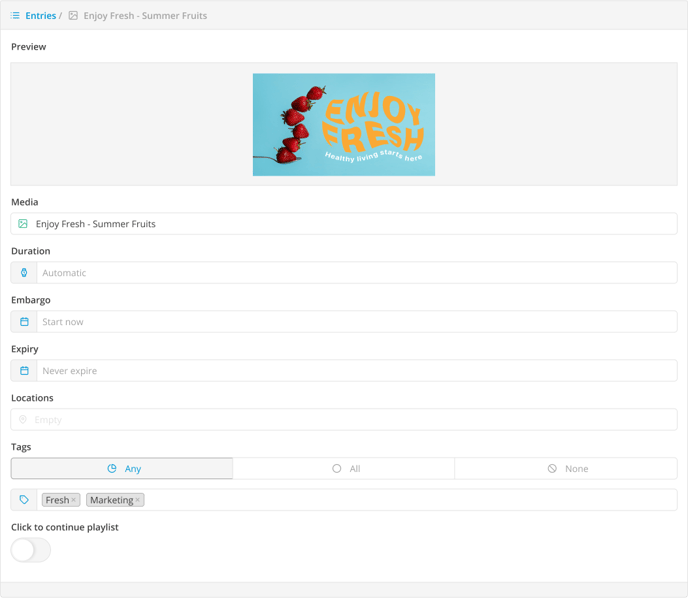The height and width of the screenshot is (598, 688).
Task: Click the calendar icon in the Expiry field
Action: click(x=25, y=371)
